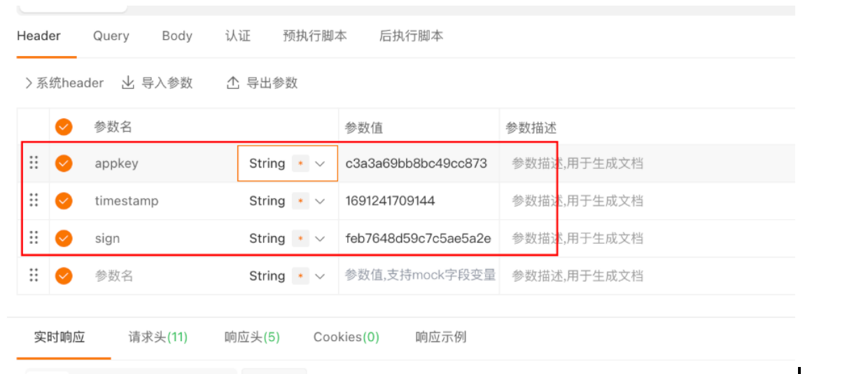Grab the drag handle for appkey row
This screenshot has width=868, height=374.
34,163
